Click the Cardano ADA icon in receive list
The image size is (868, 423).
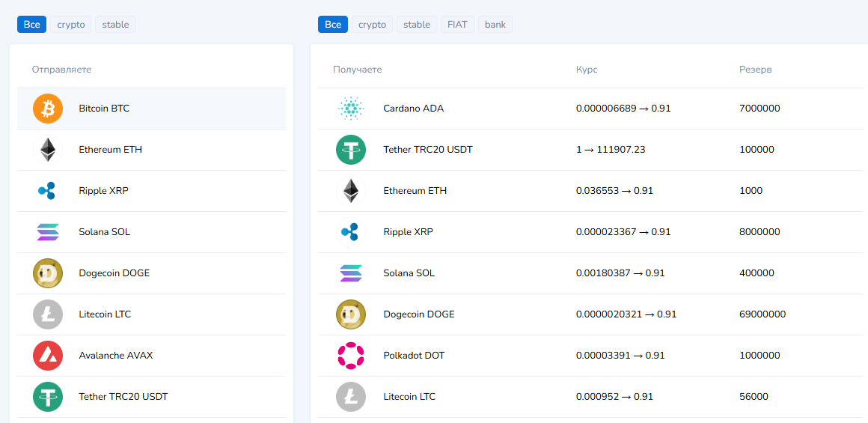[350, 109]
